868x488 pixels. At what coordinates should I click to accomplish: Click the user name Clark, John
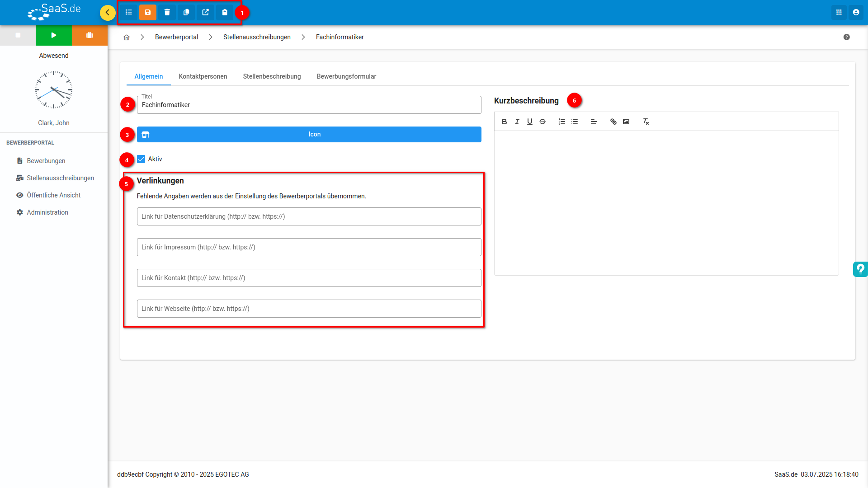[54, 123]
